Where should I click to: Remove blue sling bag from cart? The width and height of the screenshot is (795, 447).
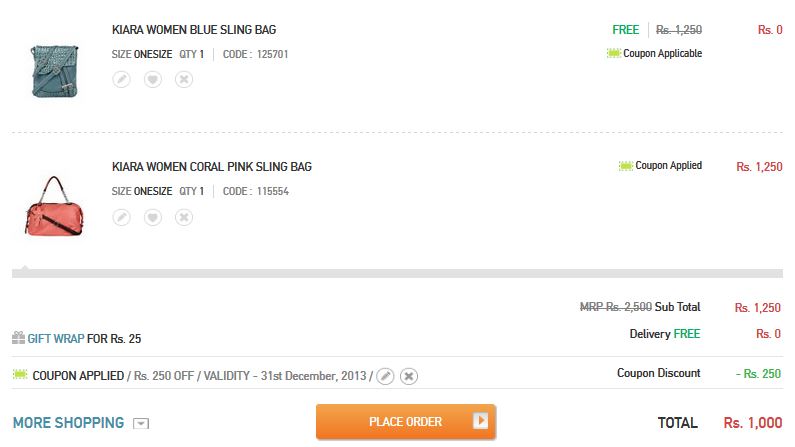click(x=184, y=80)
